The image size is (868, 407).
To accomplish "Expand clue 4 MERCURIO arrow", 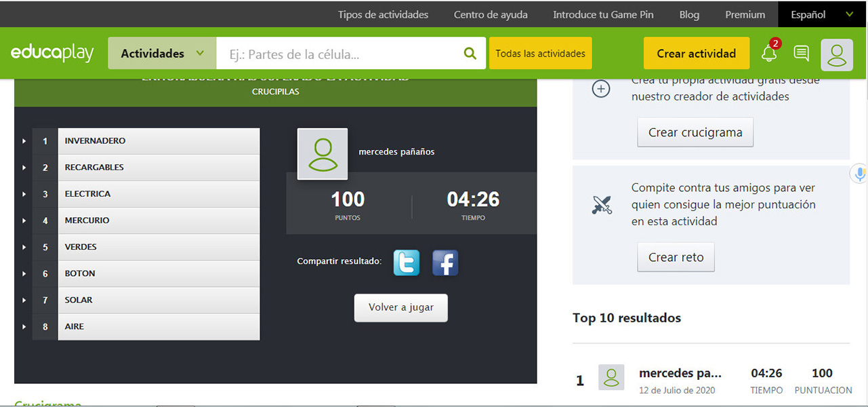I will point(24,220).
